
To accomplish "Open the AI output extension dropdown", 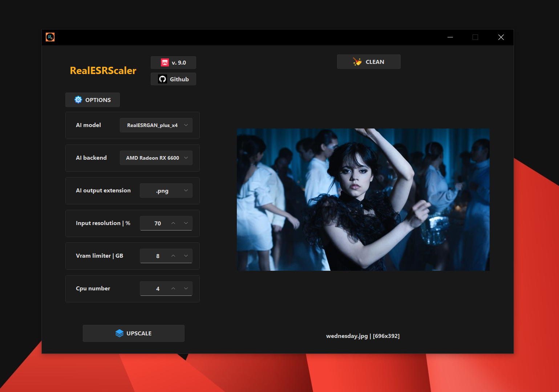I will click(x=166, y=190).
